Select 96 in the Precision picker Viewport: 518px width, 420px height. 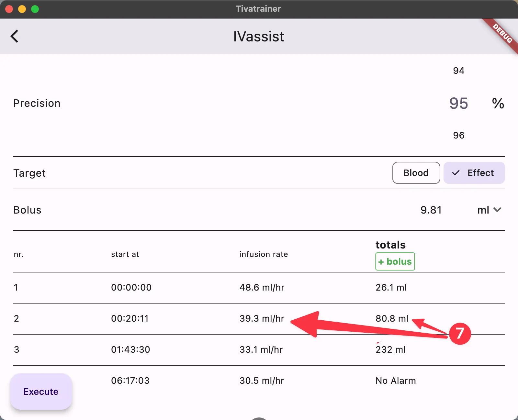(x=458, y=135)
